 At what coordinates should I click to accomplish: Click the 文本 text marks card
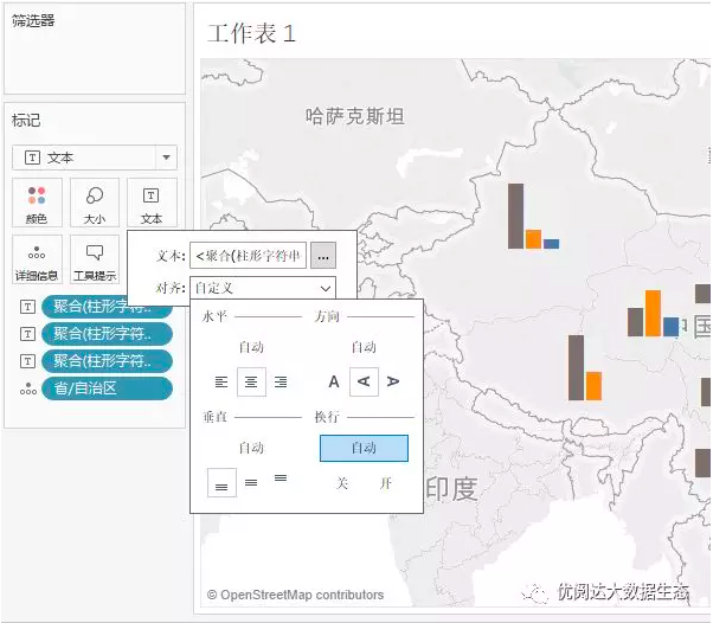[151, 203]
